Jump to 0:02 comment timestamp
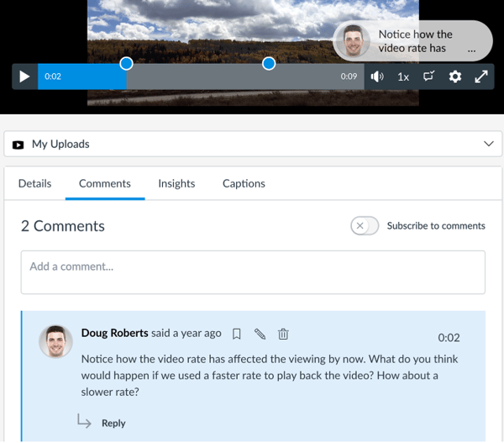 449,338
